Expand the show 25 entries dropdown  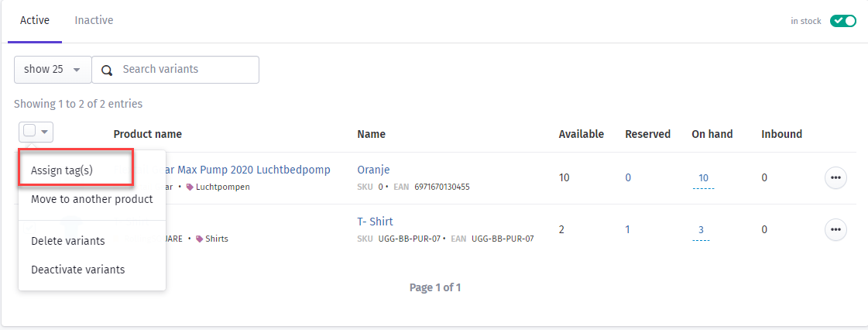coord(53,69)
